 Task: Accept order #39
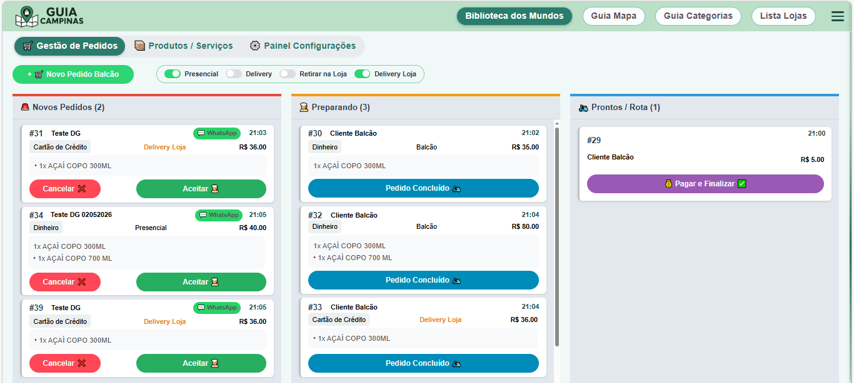(x=201, y=363)
